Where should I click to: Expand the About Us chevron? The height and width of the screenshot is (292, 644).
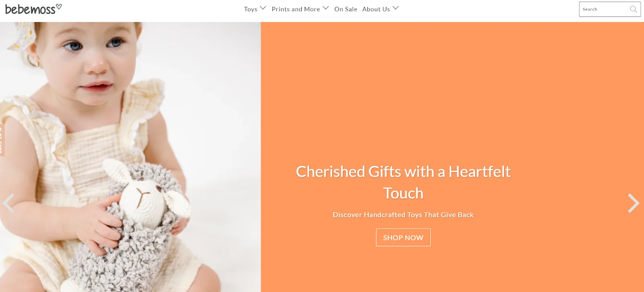(396, 8)
